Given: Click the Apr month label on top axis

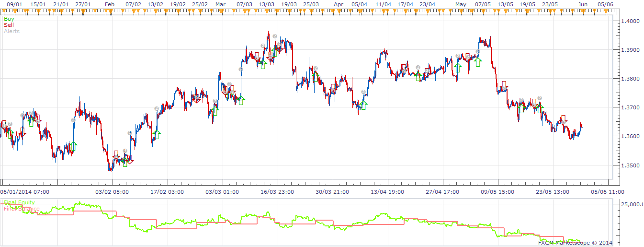Looking at the screenshot, I should [339, 4].
